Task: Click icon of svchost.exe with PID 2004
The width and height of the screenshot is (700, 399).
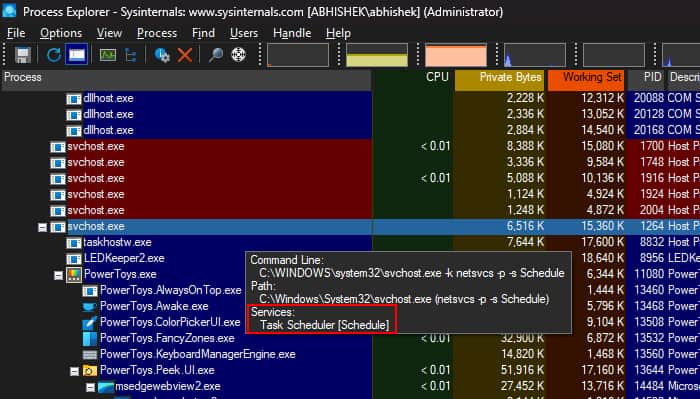Action: [x=58, y=211]
